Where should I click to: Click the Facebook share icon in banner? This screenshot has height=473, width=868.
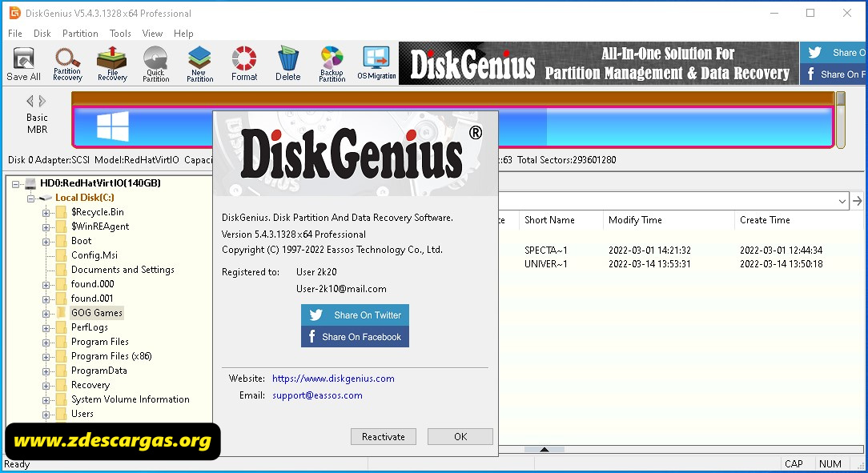point(811,74)
